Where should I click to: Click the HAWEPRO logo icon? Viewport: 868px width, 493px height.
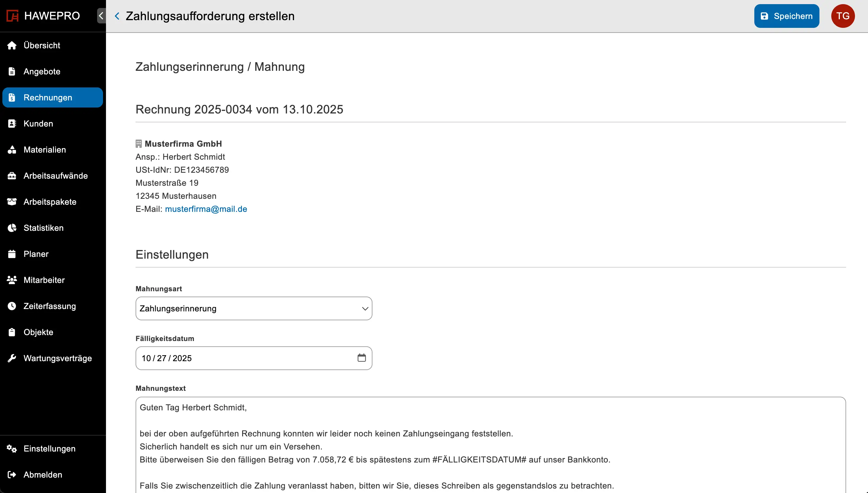[x=12, y=16]
